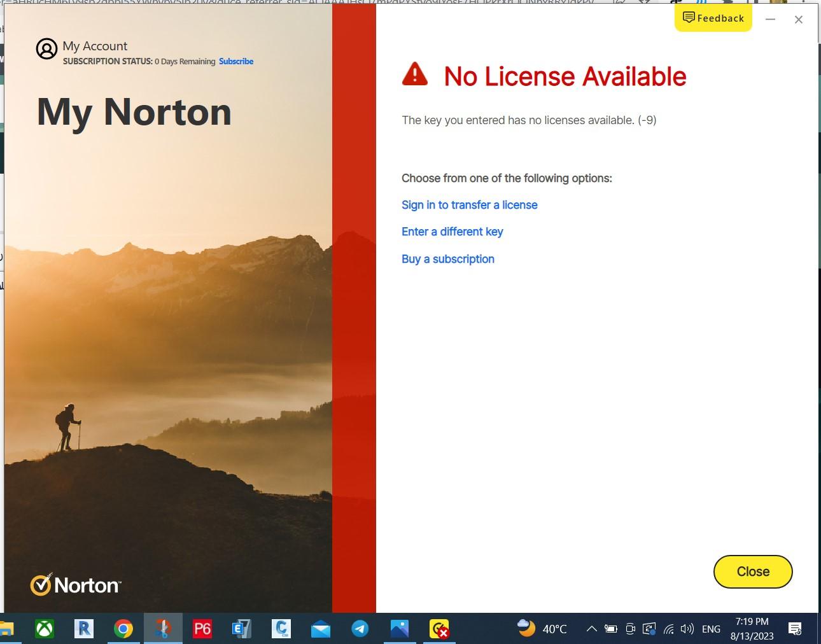Open the My Account profile icon
This screenshot has height=644, width=821.
click(46, 48)
